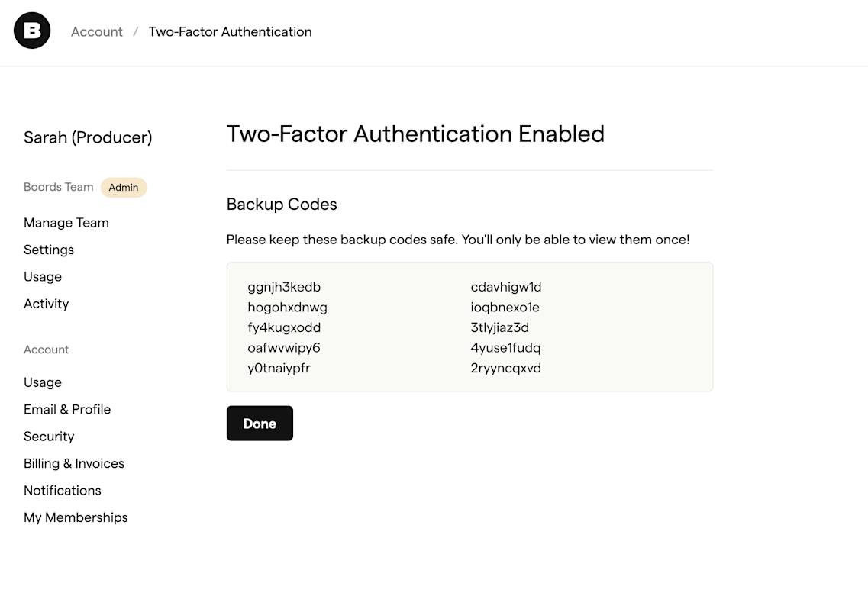Click the Admin badge
868x596 pixels.
(124, 187)
